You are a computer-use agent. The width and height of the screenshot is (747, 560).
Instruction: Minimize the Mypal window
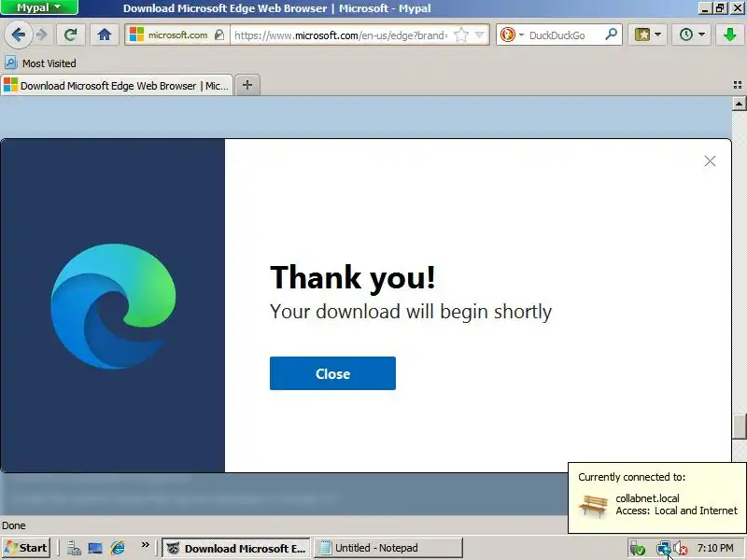(x=706, y=7)
